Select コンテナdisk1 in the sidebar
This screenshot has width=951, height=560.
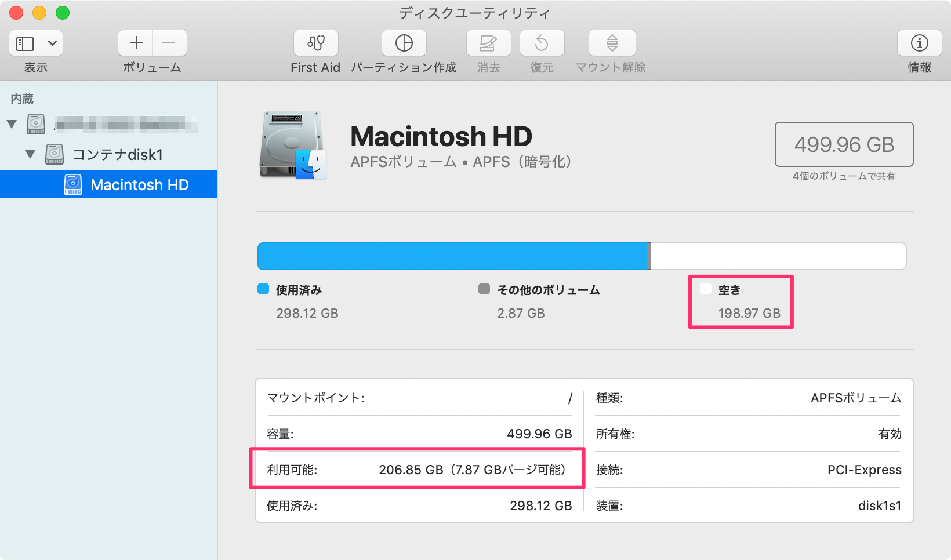(x=117, y=155)
